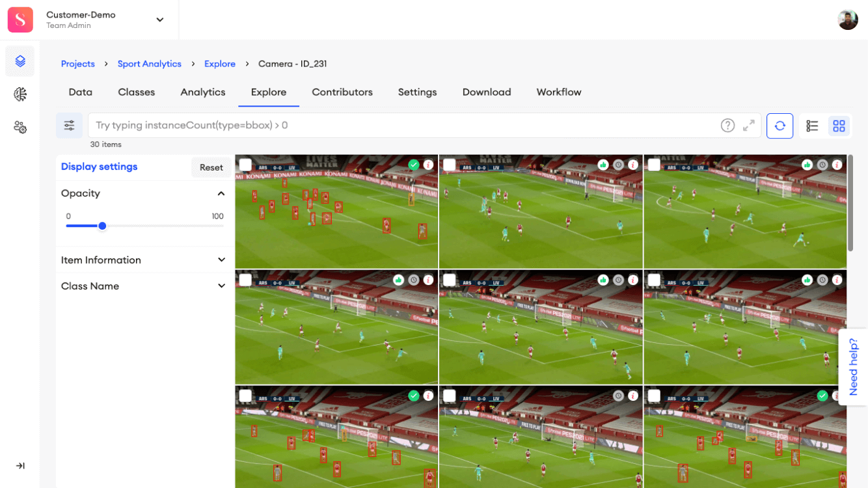This screenshot has height=488, width=868.
Task: Tick the checkbox on the second-row third thumbnail
Action: pos(654,280)
